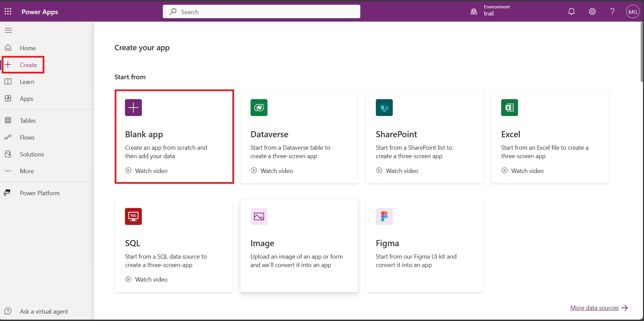Click the help question mark icon
644x321 pixels.
(612, 11)
